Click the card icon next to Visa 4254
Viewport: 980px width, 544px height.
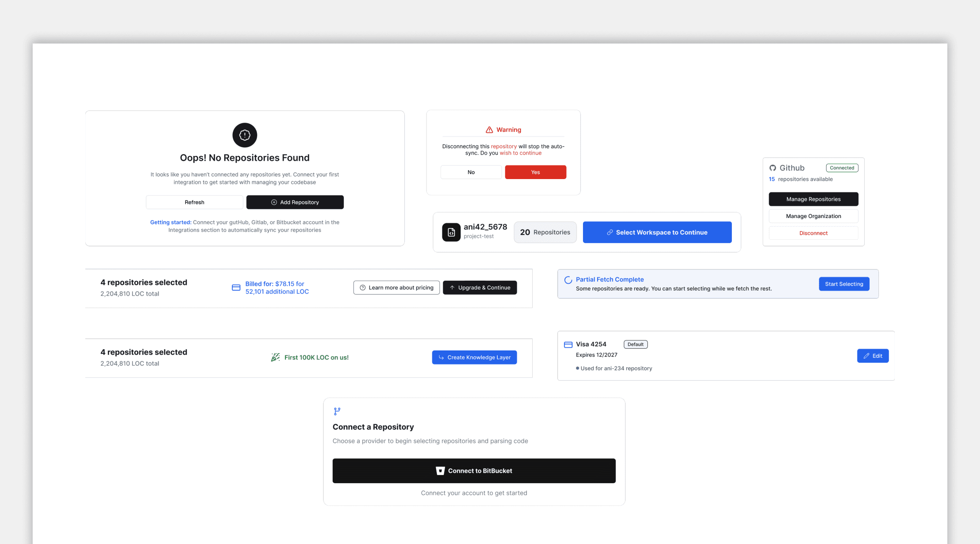click(x=568, y=345)
